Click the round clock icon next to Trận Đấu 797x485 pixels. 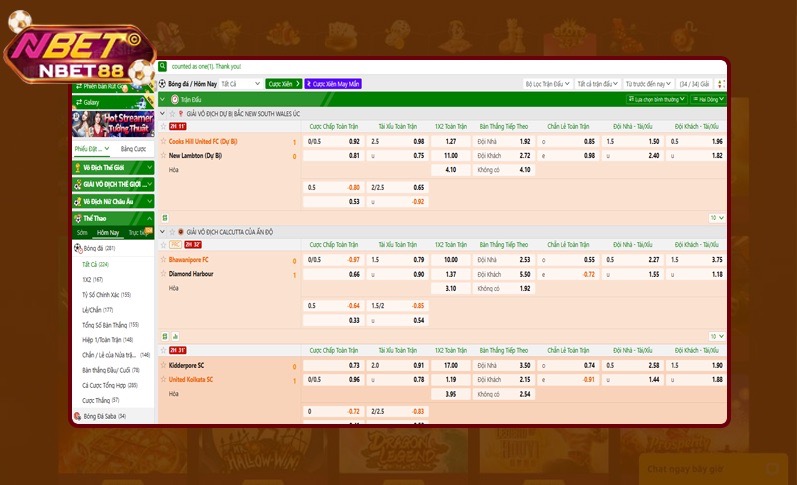(174, 100)
